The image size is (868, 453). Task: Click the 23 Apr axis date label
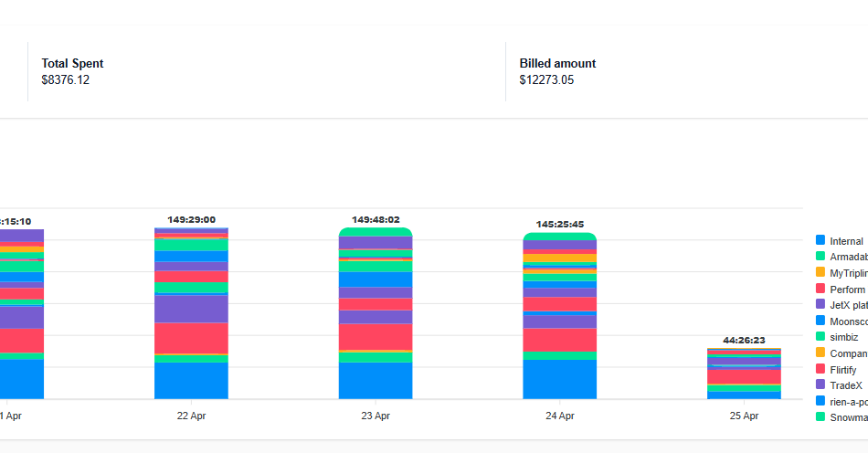376,416
